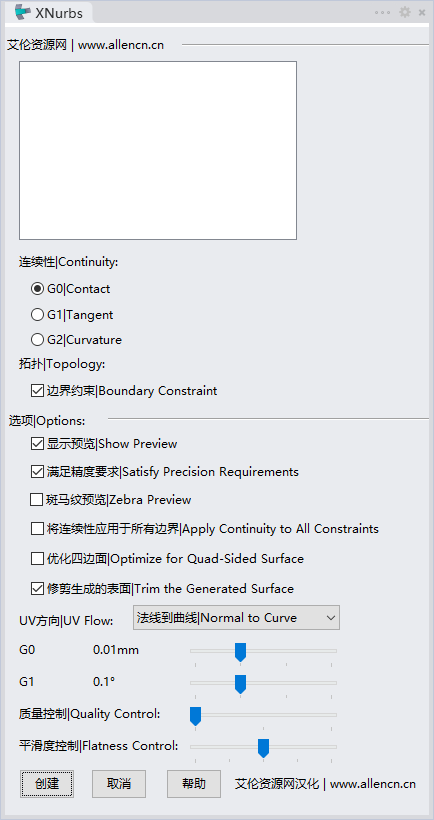Click the 创建 (Create) button
The width and height of the screenshot is (434, 820).
pos(47,784)
